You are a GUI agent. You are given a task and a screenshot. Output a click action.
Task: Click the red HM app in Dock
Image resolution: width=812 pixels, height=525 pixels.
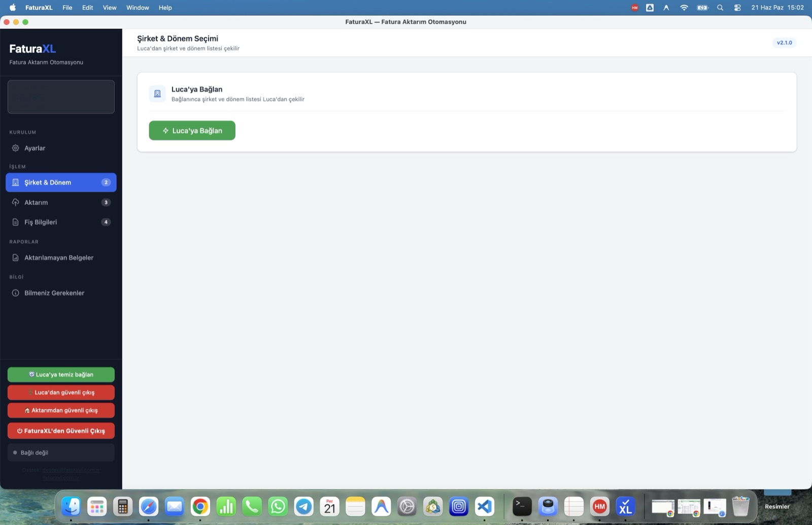600,506
